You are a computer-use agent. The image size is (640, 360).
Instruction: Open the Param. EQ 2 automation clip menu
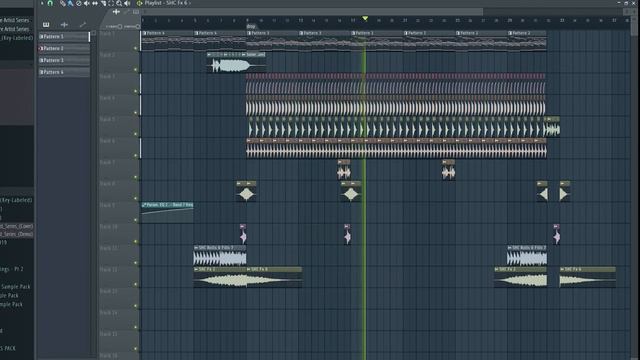pos(144,205)
